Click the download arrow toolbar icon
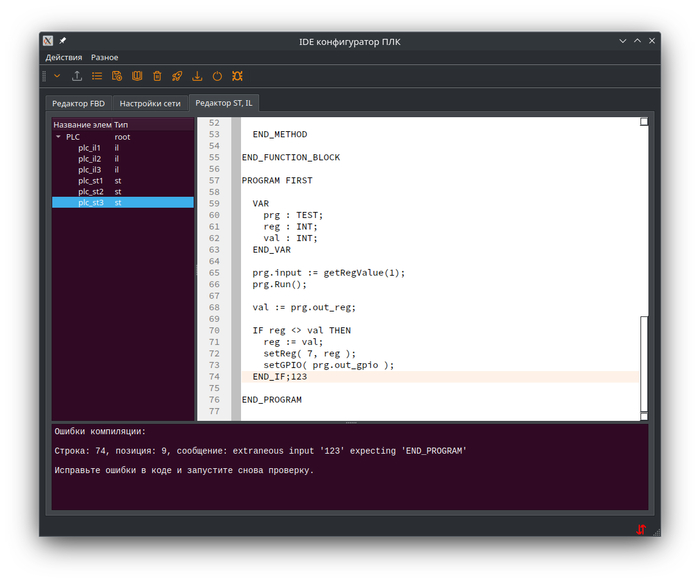 coord(197,76)
